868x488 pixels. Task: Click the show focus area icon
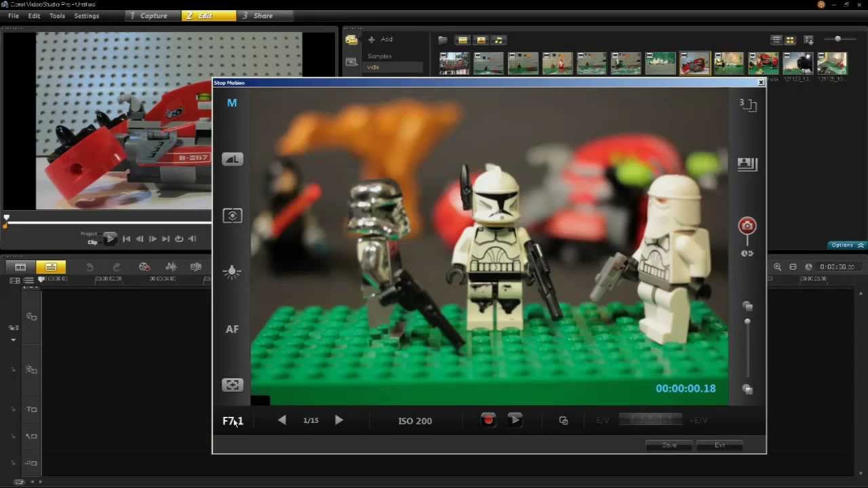232,385
